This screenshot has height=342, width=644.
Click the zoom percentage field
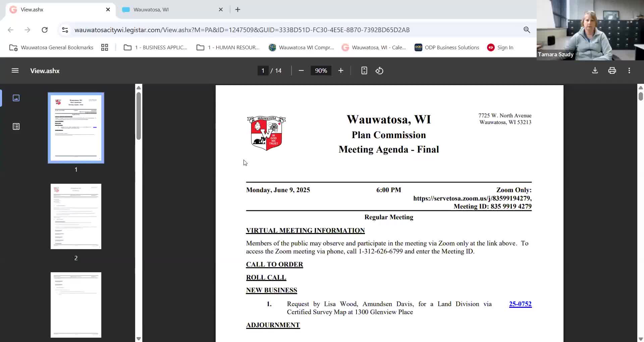[x=321, y=70]
